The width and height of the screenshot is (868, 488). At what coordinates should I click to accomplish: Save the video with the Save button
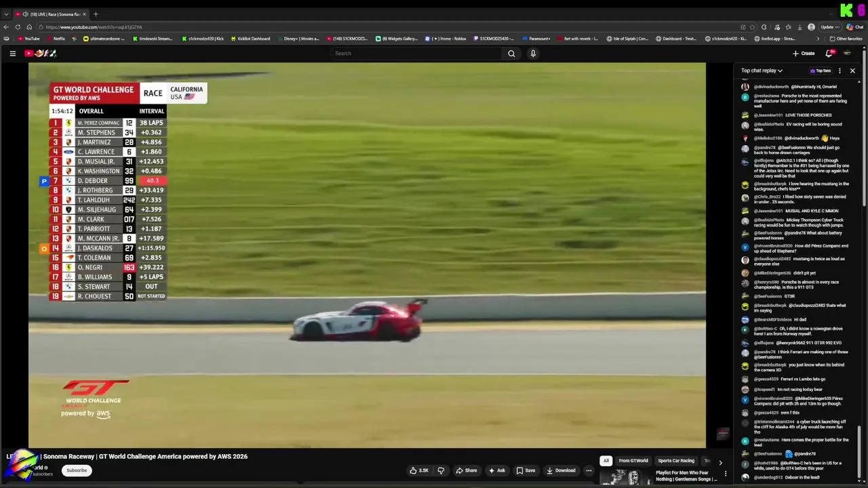coord(526,470)
